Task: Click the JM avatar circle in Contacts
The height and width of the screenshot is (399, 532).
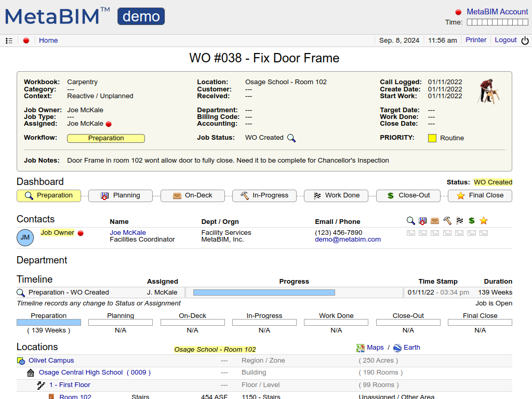Action: click(x=25, y=237)
